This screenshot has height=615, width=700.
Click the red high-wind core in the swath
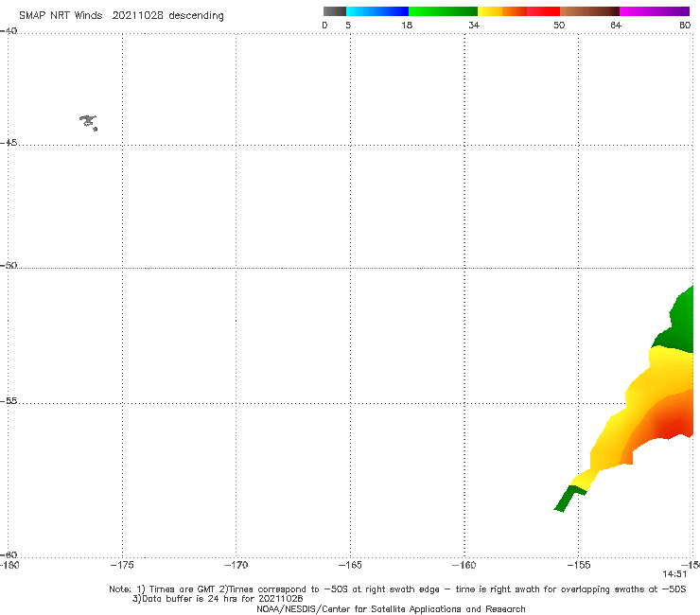click(x=672, y=426)
